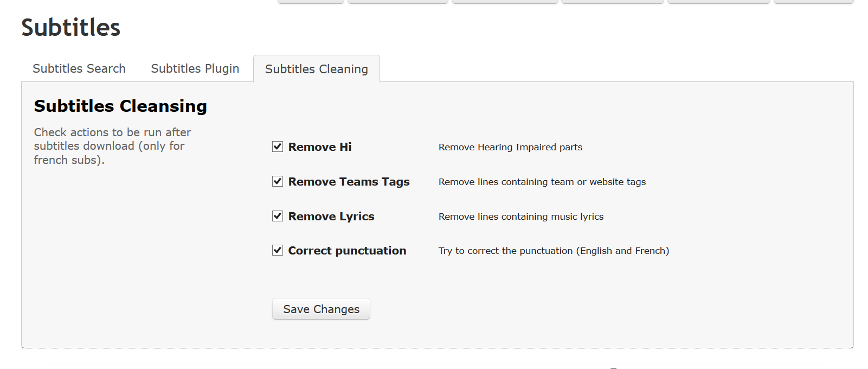Toggle the Remove Teams Tags checkbox
868x369 pixels.
coord(278,182)
